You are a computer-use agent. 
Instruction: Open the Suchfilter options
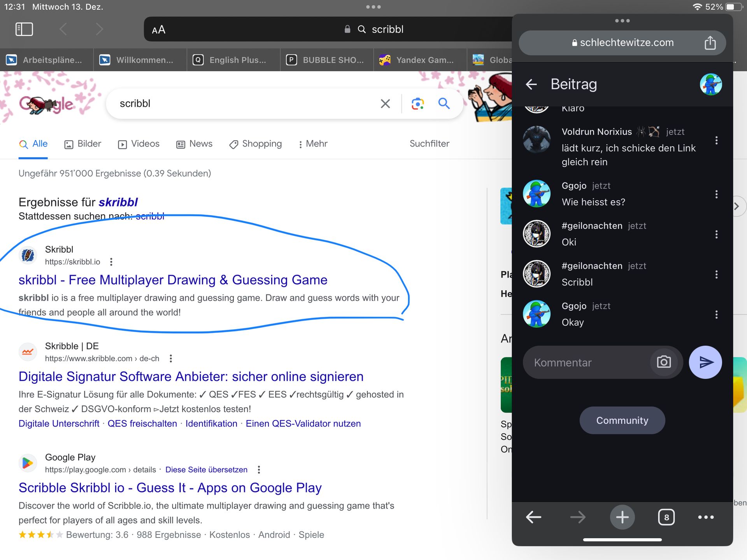point(429,144)
